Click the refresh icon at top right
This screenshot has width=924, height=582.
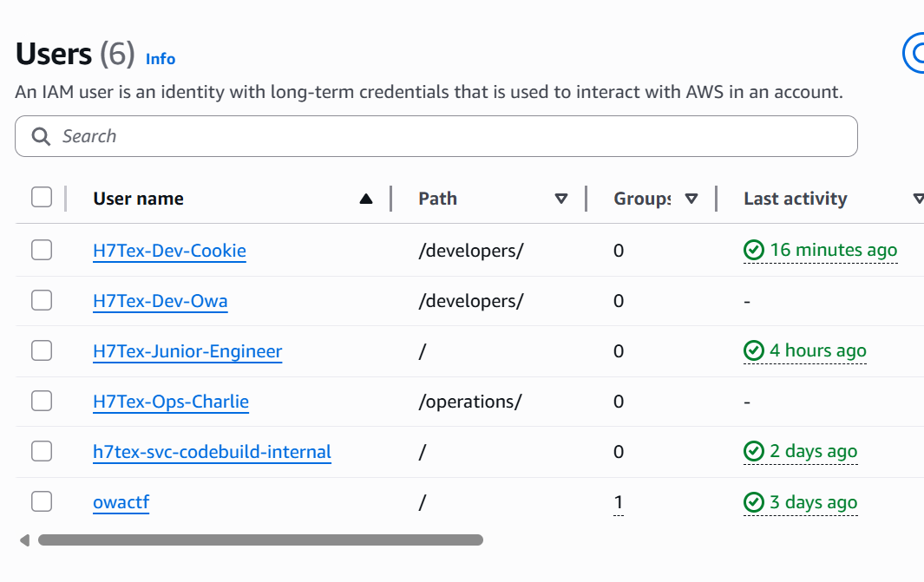tap(916, 54)
